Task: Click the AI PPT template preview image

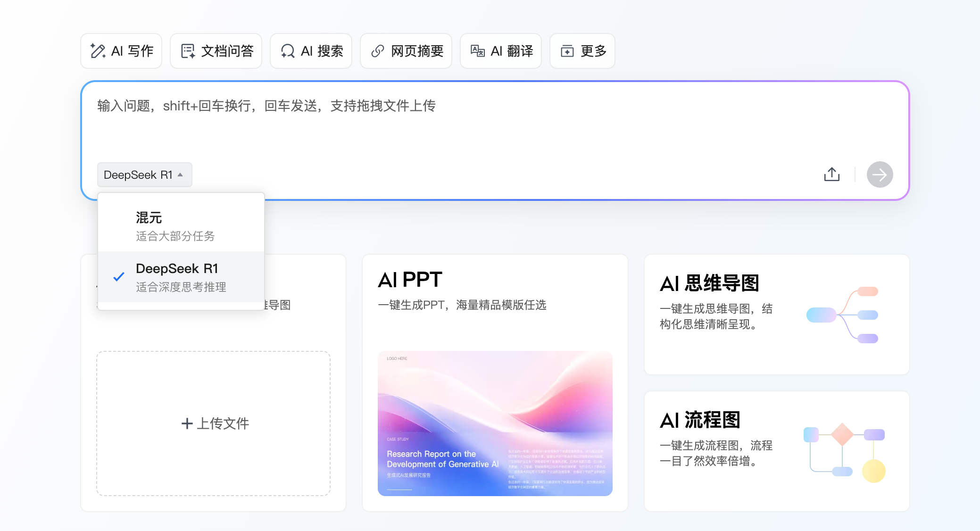Action: 495,423
